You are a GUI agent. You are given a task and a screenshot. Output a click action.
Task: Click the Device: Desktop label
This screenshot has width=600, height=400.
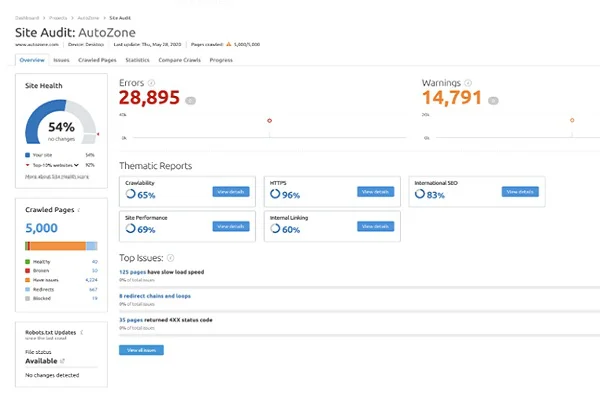(86, 44)
